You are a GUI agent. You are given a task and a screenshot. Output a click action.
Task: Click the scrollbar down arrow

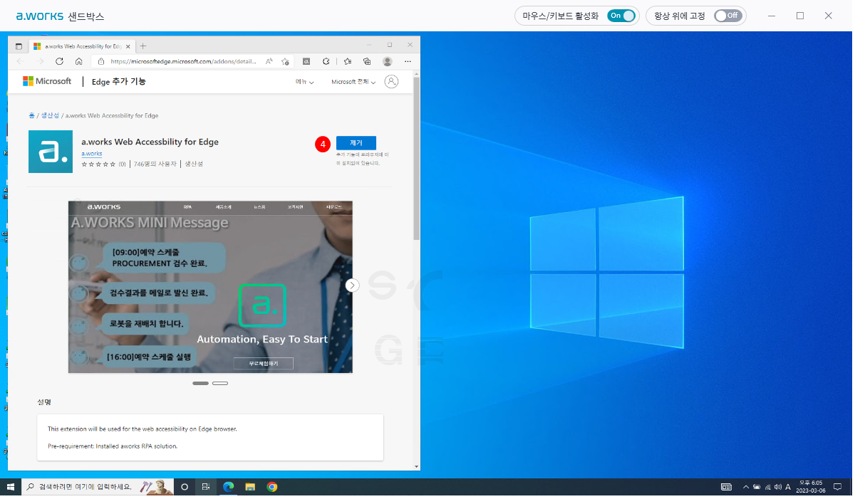point(416,466)
